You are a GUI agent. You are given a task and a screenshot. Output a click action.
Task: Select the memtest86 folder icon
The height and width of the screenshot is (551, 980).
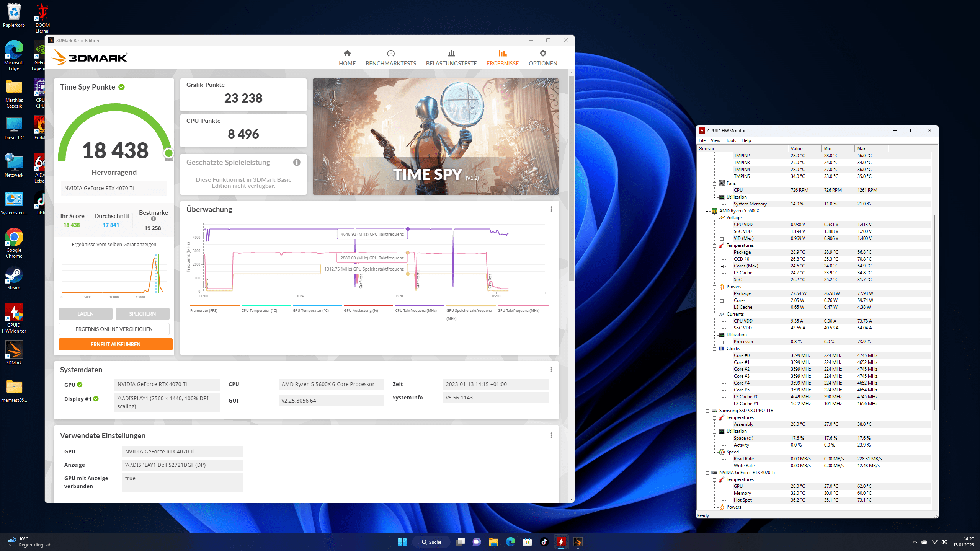14,390
